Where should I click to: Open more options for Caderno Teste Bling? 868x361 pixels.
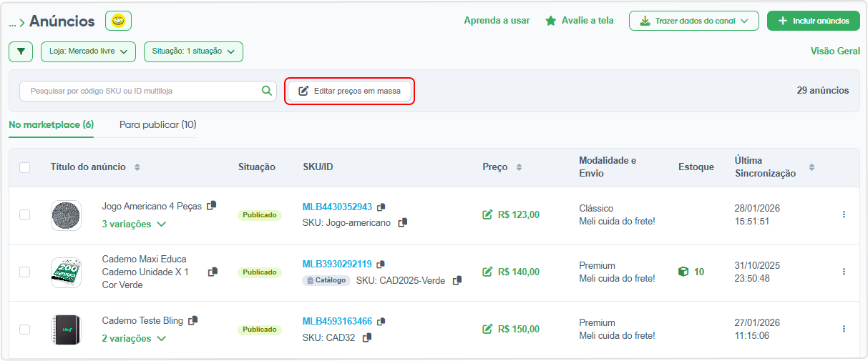click(x=844, y=329)
